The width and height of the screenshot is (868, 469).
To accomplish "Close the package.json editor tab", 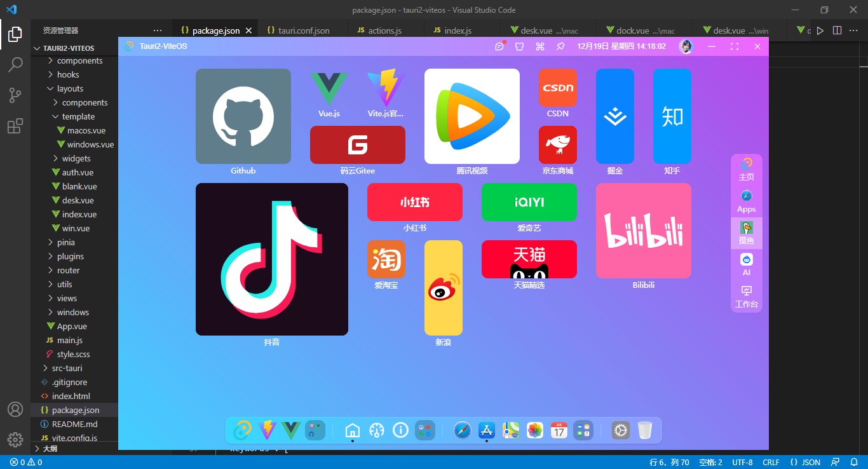I will pyautogui.click(x=248, y=31).
